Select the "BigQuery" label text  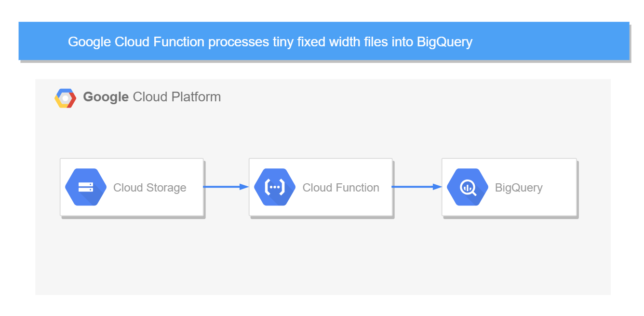click(x=519, y=188)
